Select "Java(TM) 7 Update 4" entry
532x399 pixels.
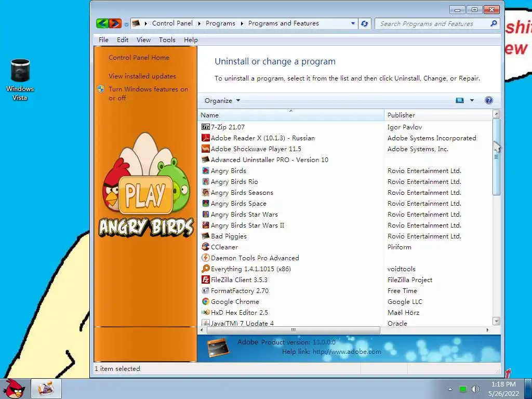[242, 323]
